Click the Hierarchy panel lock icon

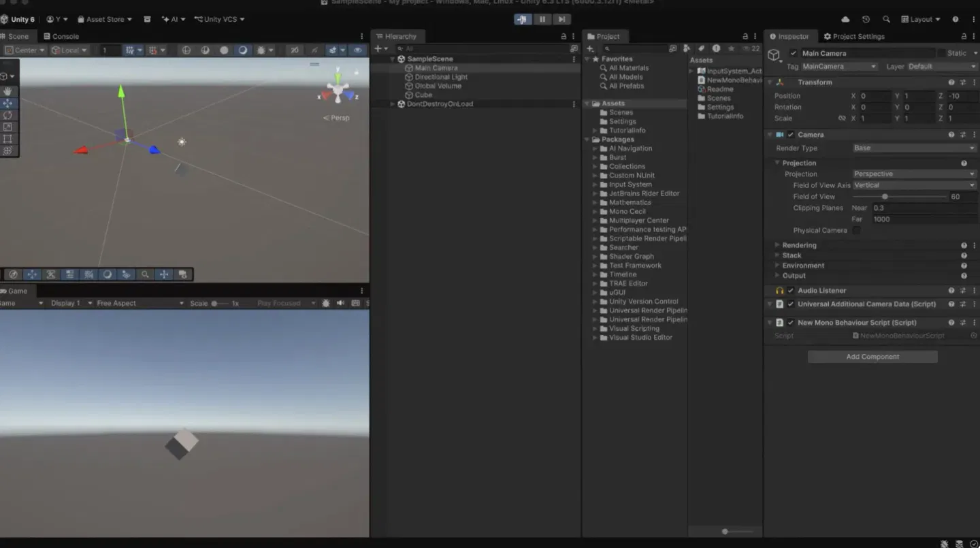563,37
